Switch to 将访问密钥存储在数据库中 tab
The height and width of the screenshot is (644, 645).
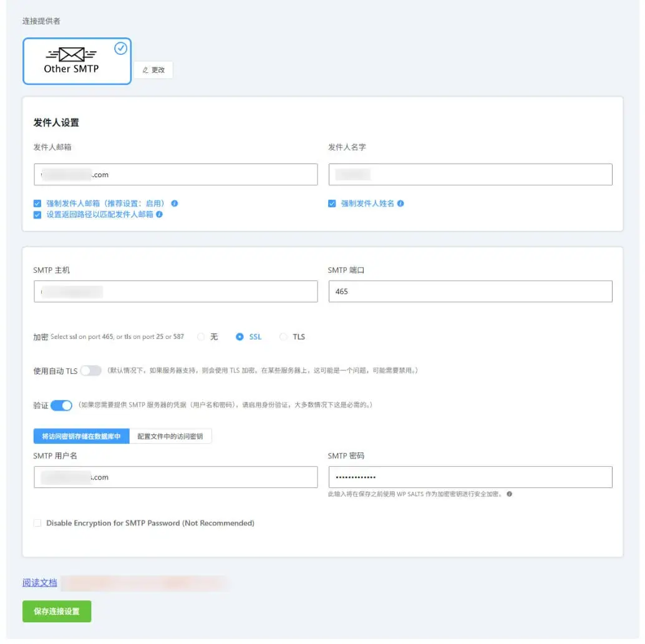[x=82, y=436]
